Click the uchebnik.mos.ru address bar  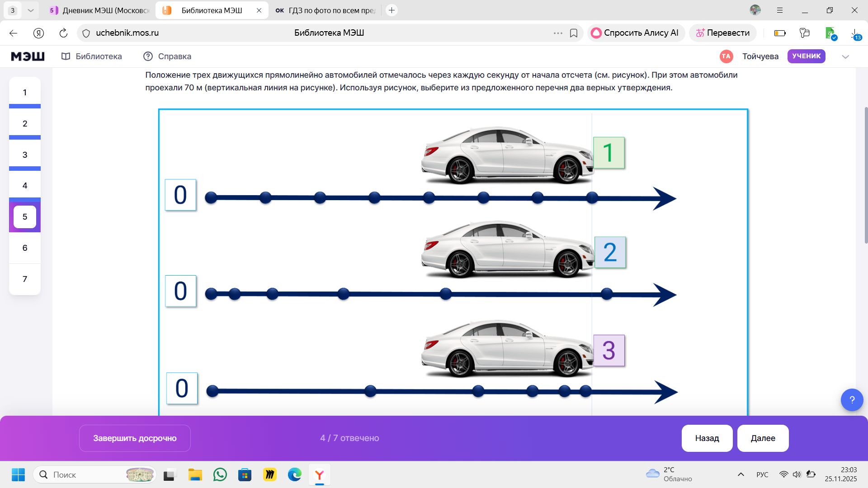point(316,33)
